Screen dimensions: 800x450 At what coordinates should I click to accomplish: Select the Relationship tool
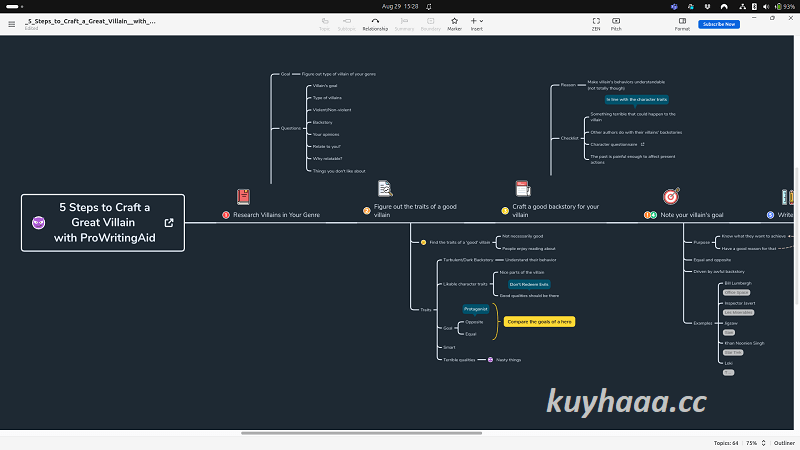coord(375,24)
